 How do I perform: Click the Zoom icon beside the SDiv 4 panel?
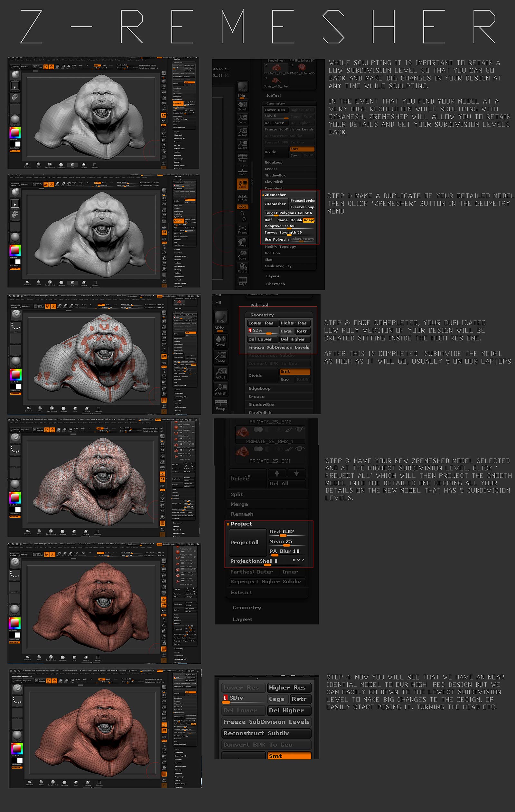pyautogui.click(x=221, y=357)
